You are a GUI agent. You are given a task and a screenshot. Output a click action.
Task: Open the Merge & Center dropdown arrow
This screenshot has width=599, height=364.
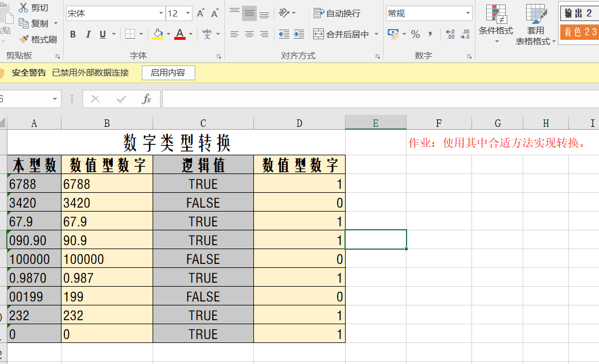point(376,34)
